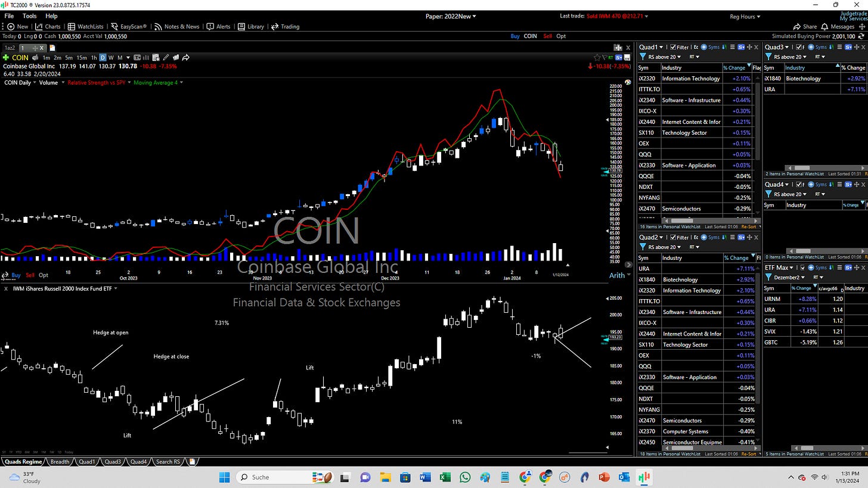Open EasyScan from the toolbar
The width and height of the screenshot is (868, 488).
point(129,26)
